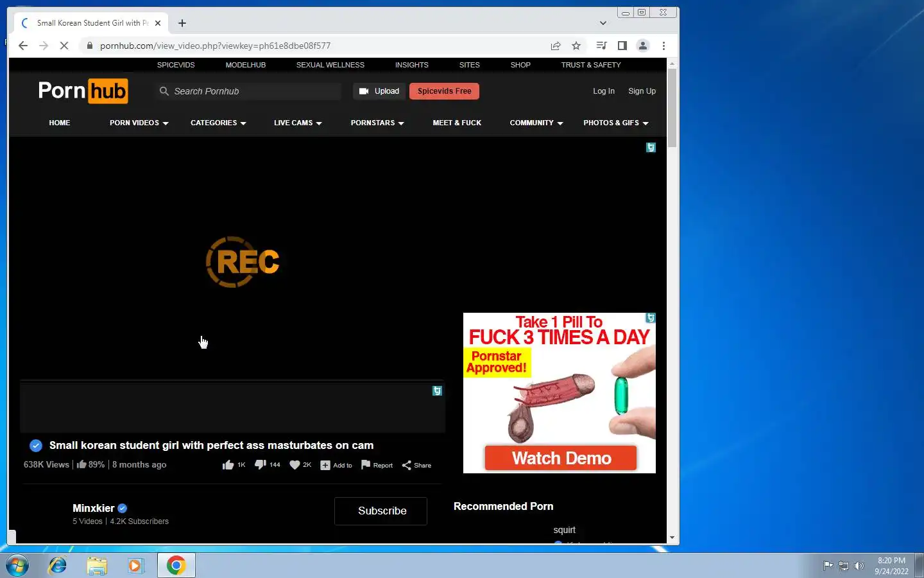Click the Sign Up link

642,91
